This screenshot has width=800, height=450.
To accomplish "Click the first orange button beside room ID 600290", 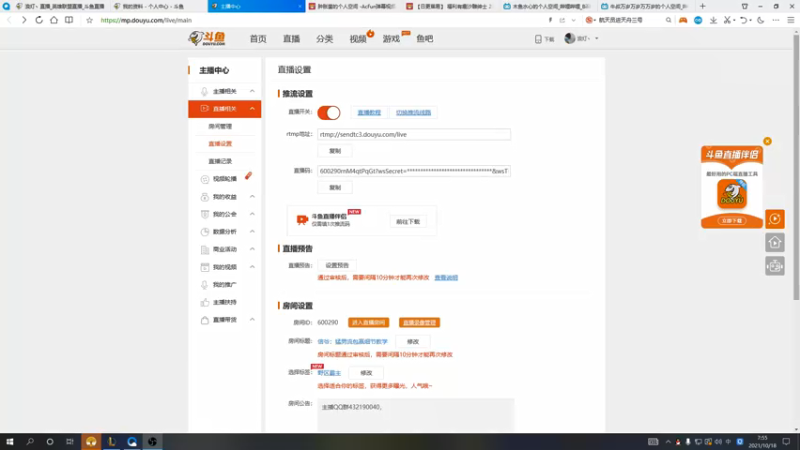I will pos(368,322).
